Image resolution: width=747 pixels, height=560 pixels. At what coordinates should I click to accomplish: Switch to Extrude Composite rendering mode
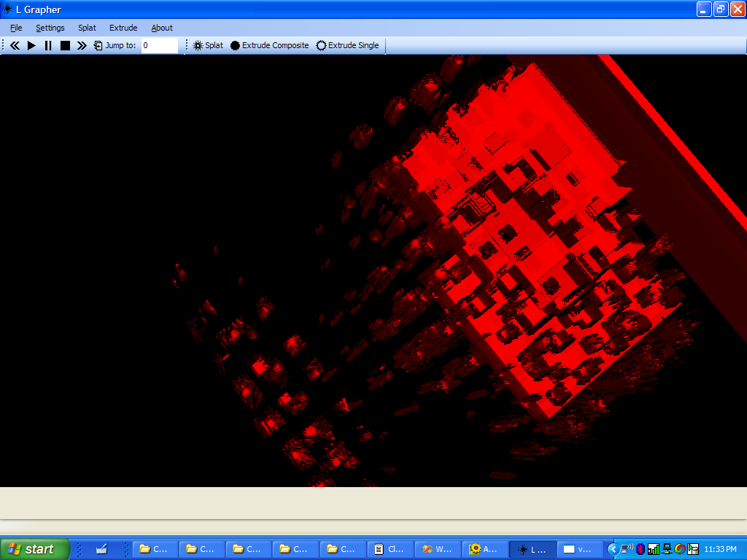pyautogui.click(x=270, y=45)
